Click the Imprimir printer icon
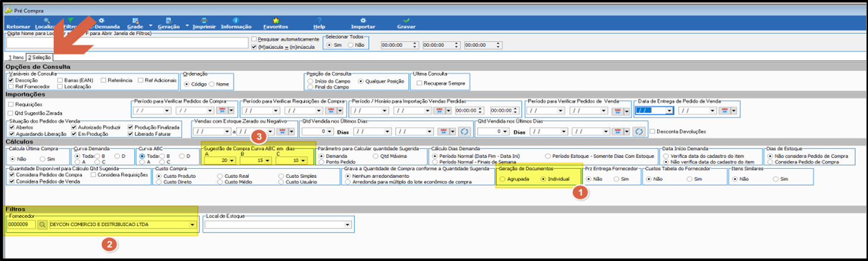Viewport: 868px width, 261px height. (204, 23)
